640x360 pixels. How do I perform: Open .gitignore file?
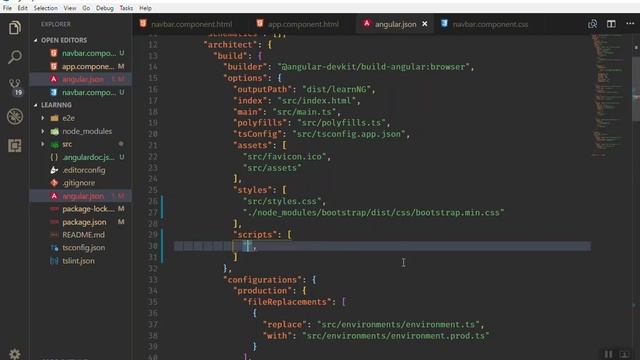(x=81, y=183)
